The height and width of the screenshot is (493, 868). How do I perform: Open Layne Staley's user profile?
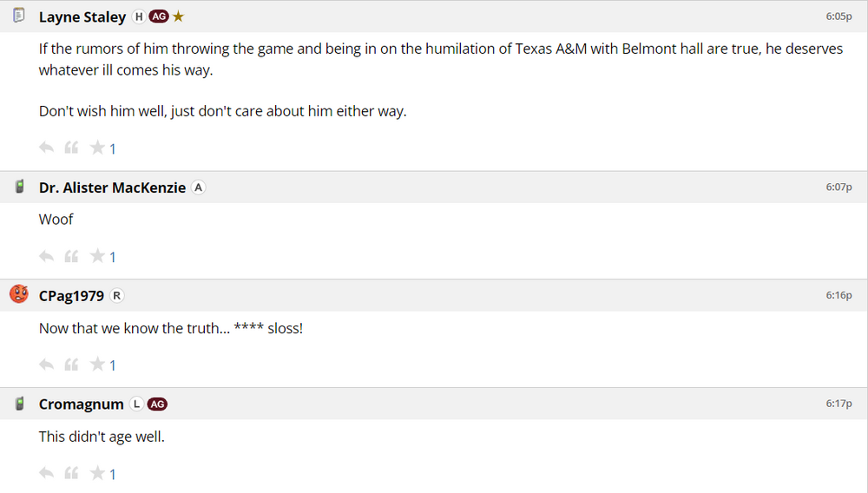tap(82, 17)
